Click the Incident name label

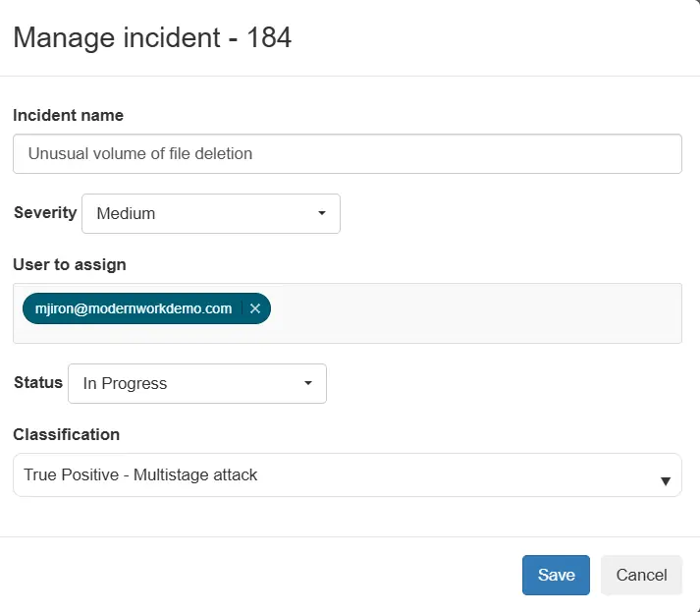[x=69, y=115]
